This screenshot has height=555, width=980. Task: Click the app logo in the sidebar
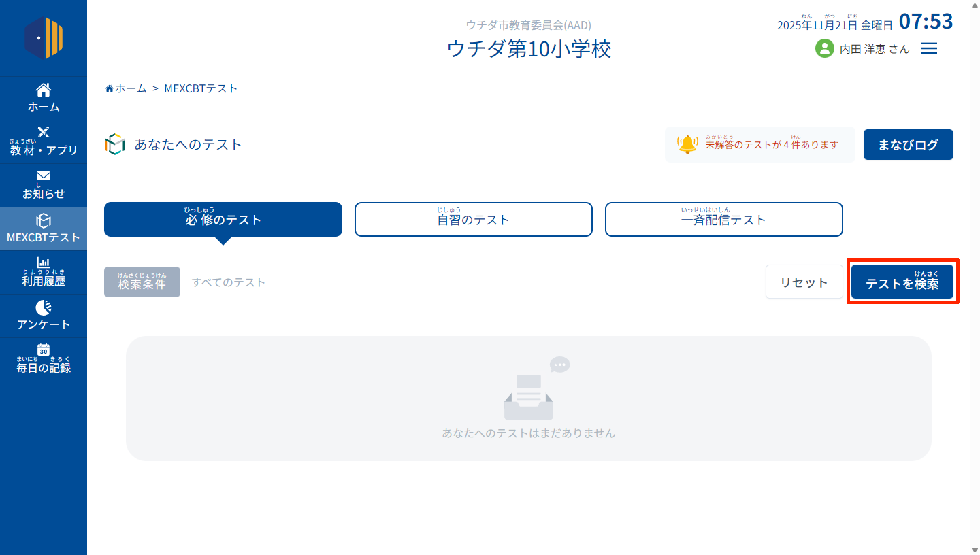(44, 38)
